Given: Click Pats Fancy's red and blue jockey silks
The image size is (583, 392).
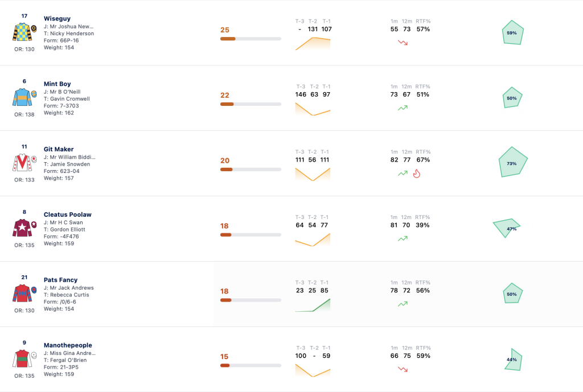Looking at the screenshot, I should coord(22,293).
